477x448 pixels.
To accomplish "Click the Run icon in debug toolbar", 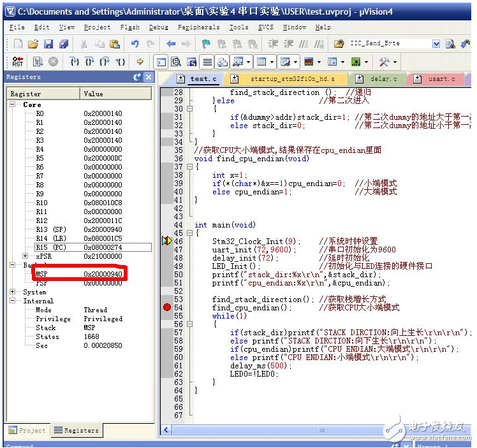I will (38, 62).
